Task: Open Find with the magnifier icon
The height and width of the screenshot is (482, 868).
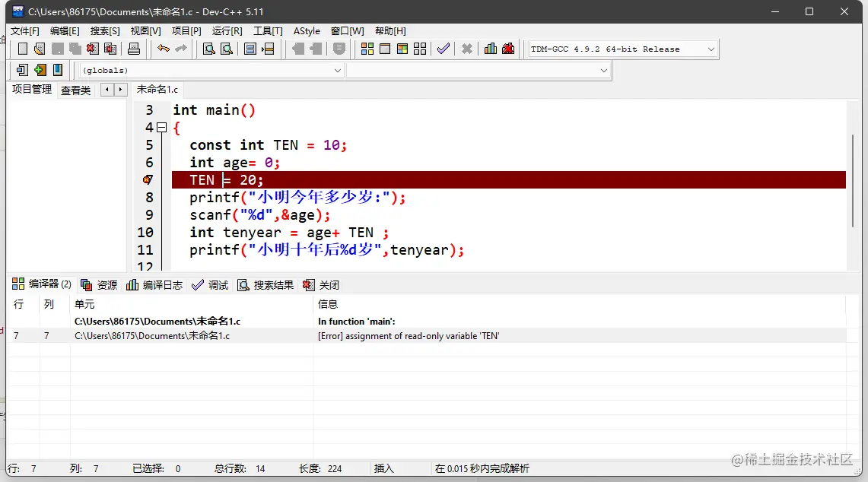Action: [x=208, y=49]
